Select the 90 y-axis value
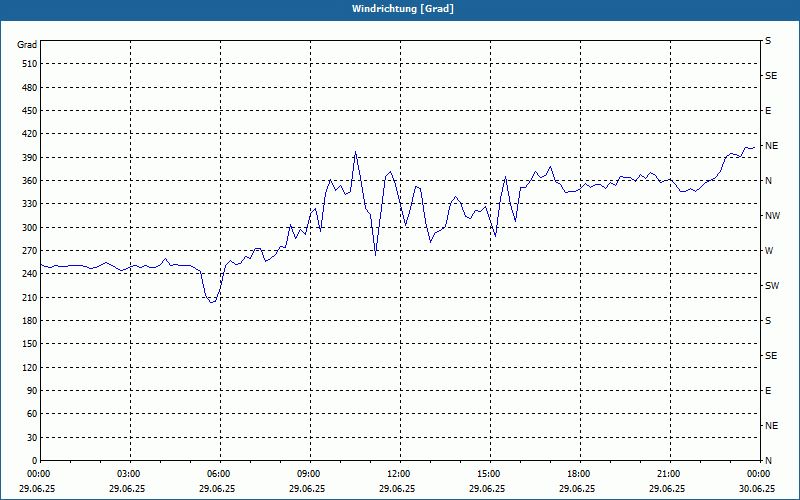The image size is (800, 500). [32, 391]
